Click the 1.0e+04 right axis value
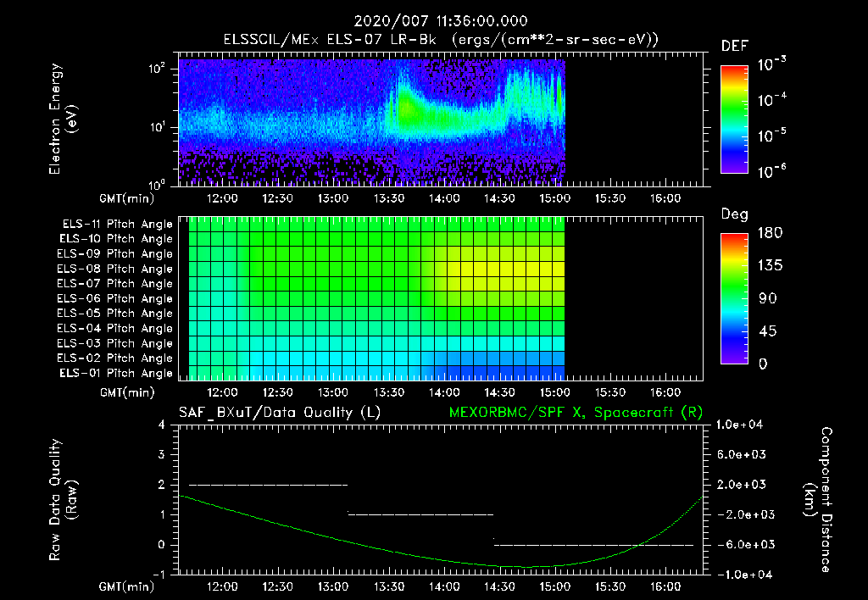Image resolution: width=868 pixels, height=600 pixels. (x=739, y=425)
